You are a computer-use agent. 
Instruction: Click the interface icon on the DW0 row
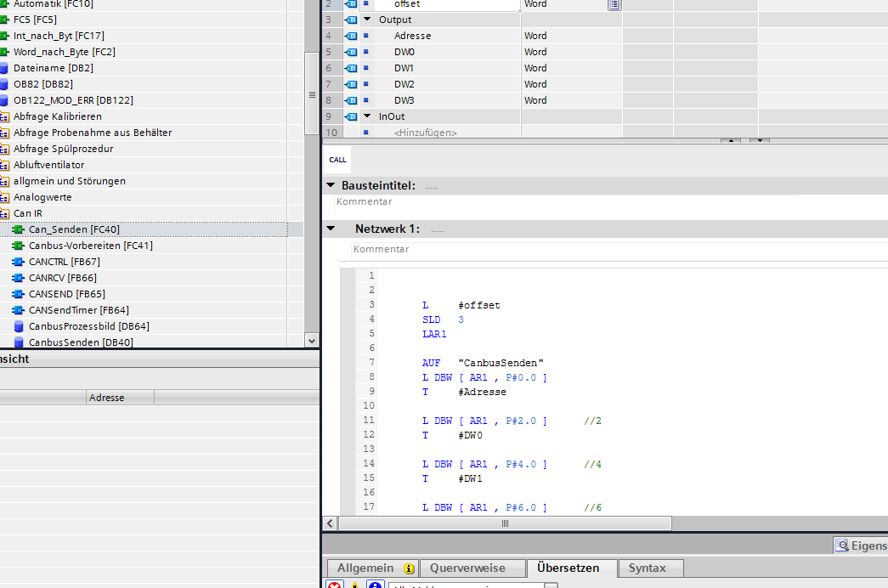(352, 52)
